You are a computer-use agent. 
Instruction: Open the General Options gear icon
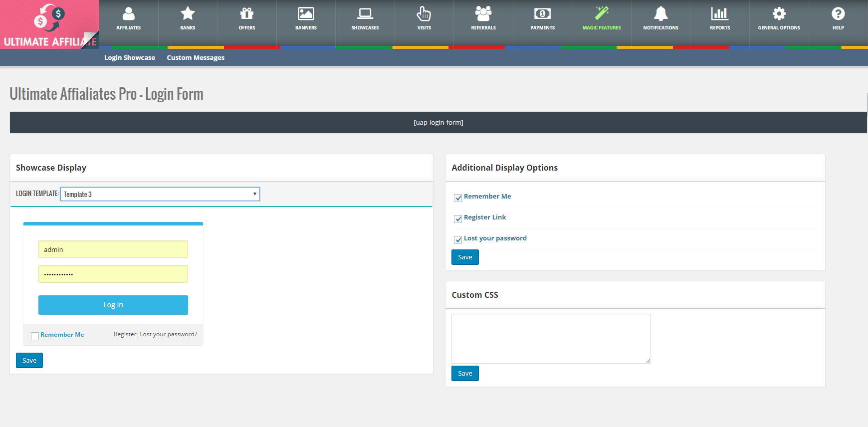tap(779, 13)
